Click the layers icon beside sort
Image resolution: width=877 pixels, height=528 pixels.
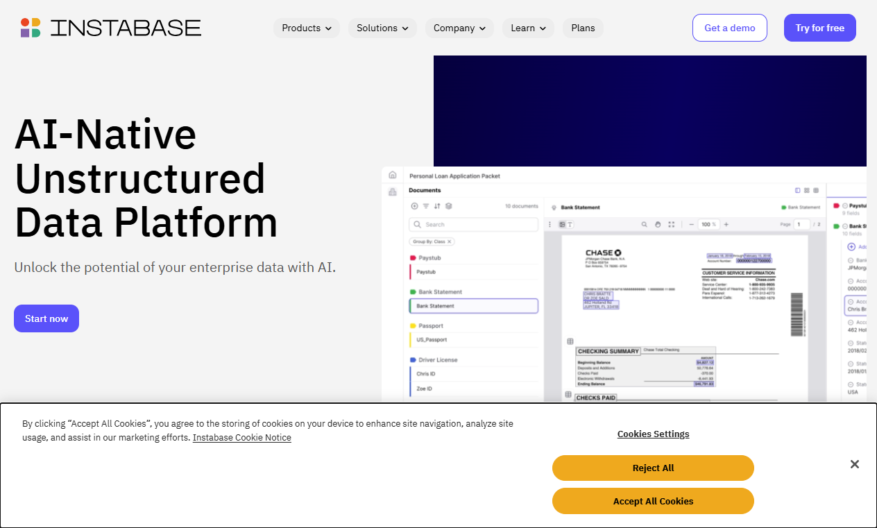449,206
